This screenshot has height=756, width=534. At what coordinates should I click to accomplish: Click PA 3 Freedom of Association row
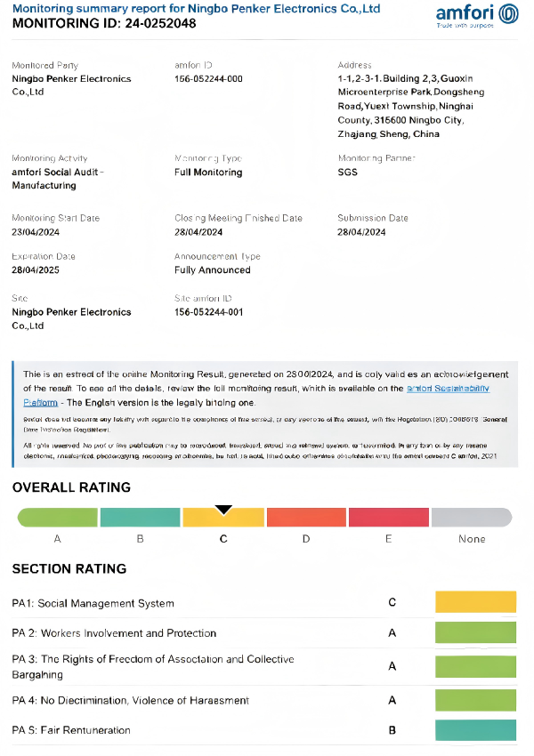click(x=263, y=667)
